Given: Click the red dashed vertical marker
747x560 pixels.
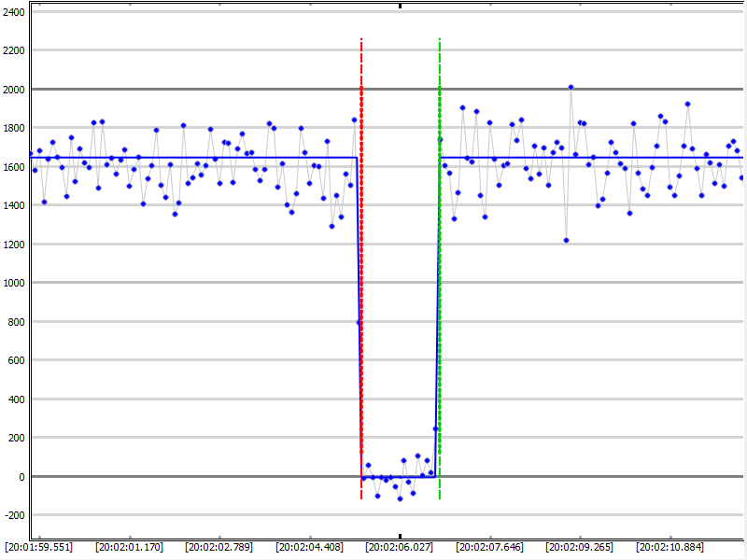Looking at the screenshot, I should pyautogui.click(x=361, y=280).
